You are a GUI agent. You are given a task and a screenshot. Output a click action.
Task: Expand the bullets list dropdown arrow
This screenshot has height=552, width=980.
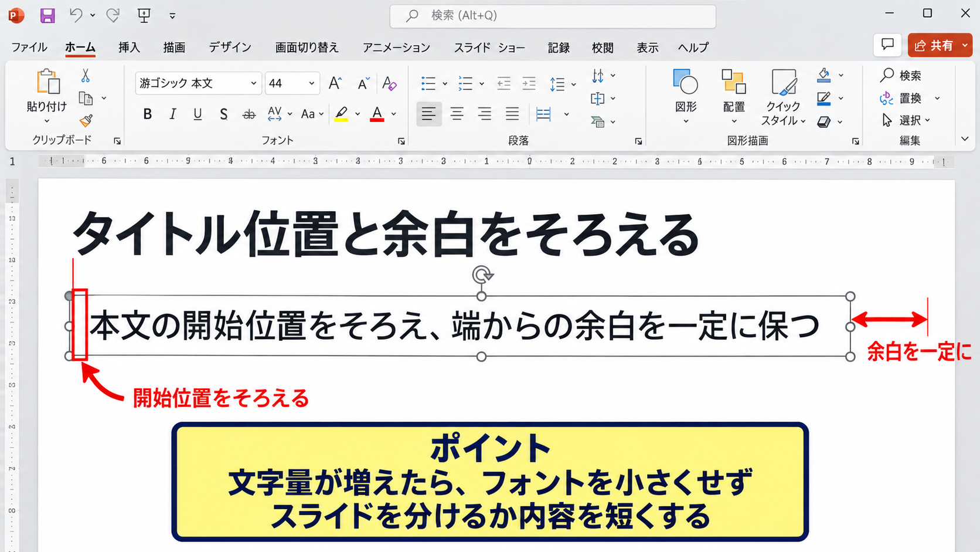pyautogui.click(x=445, y=84)
